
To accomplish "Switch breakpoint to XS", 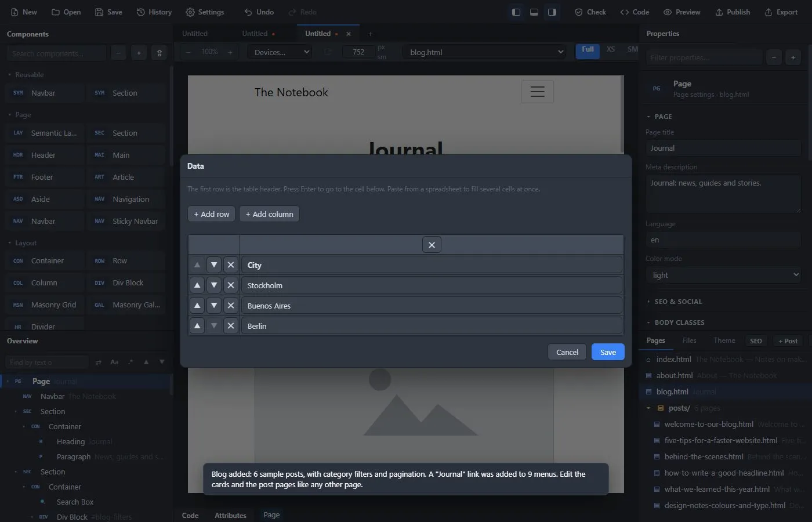I will point(611,50).
